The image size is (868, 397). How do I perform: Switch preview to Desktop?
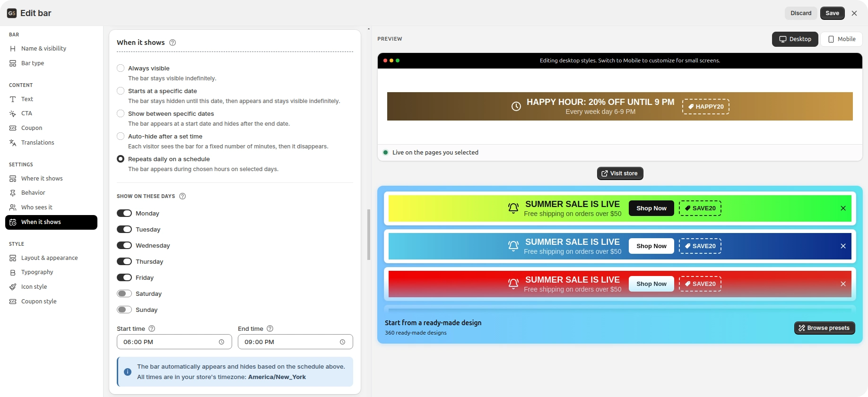point(795,39)
